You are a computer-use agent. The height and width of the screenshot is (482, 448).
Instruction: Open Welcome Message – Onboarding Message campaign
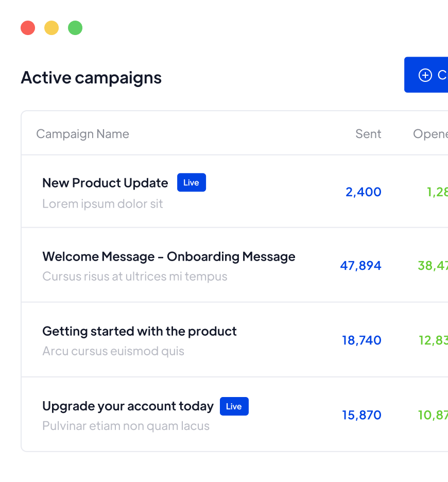tap(168, 256)
